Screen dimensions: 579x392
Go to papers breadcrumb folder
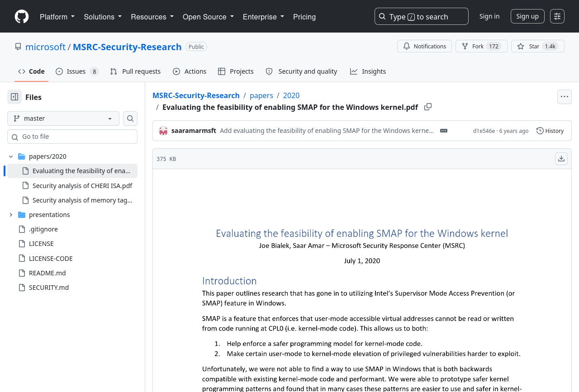(261, 95)
